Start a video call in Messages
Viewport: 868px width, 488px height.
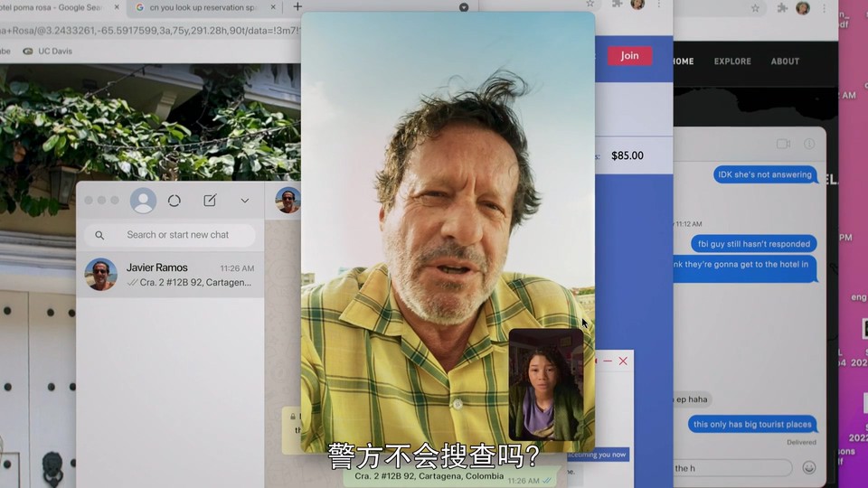[783, 144]
